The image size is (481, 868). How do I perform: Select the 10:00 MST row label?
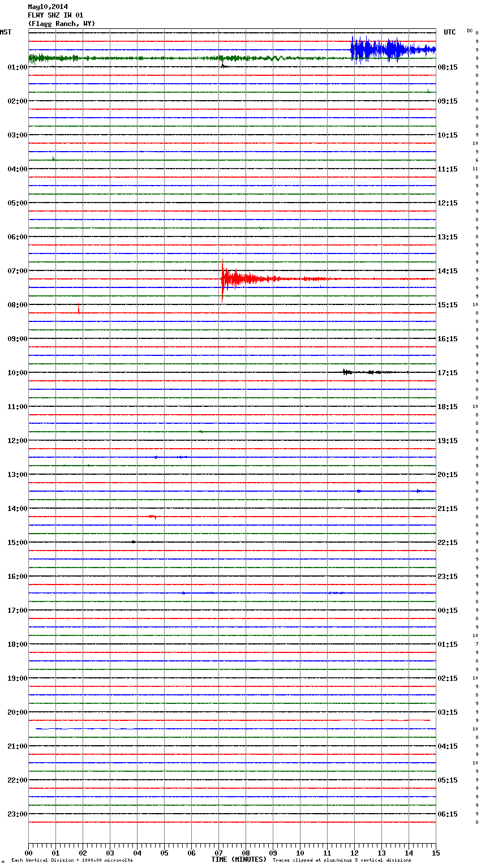click(x=17, y=373)
